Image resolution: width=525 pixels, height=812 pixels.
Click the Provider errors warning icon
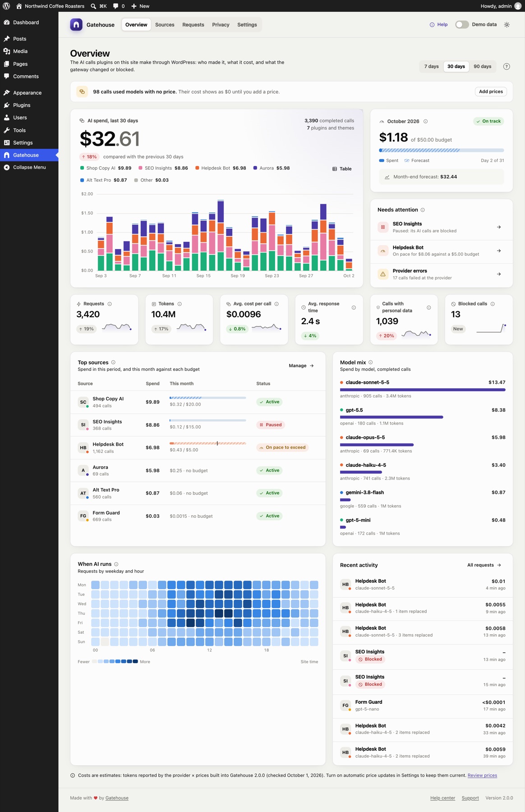[x=383, y=274]
